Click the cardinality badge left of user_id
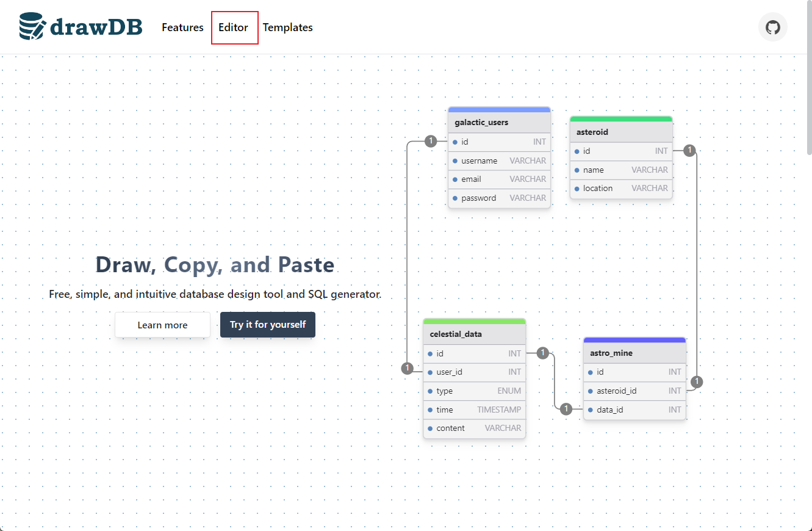The height and width of the screenshot is (531, 812). [408, 368]
